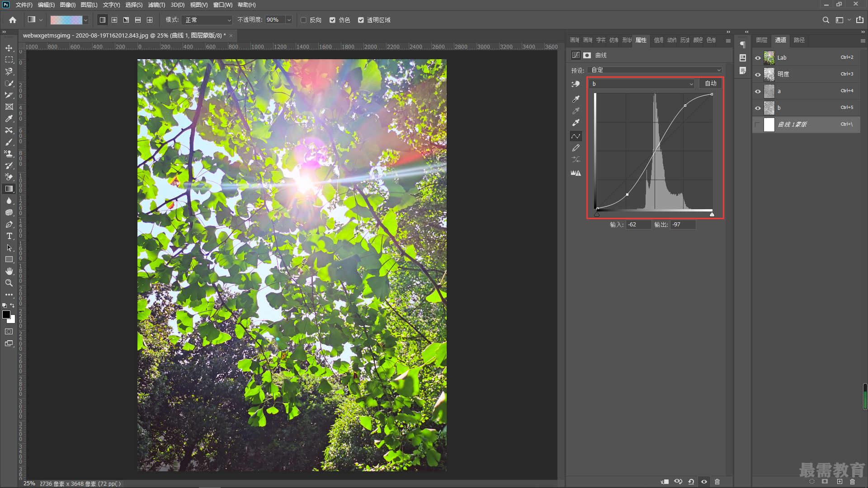Select the Pen tool
868x488 pixels.
point(9,224)
